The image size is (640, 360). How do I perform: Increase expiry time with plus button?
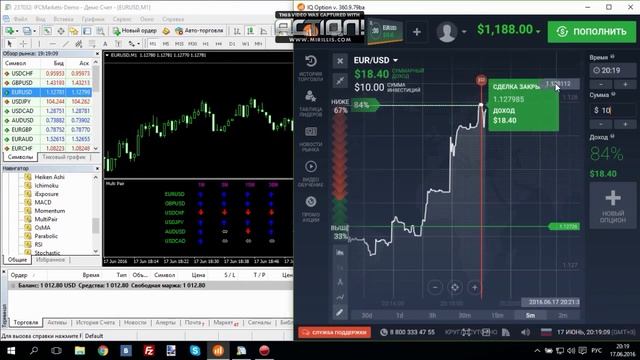pyautogui.click(x=625, y=84)
